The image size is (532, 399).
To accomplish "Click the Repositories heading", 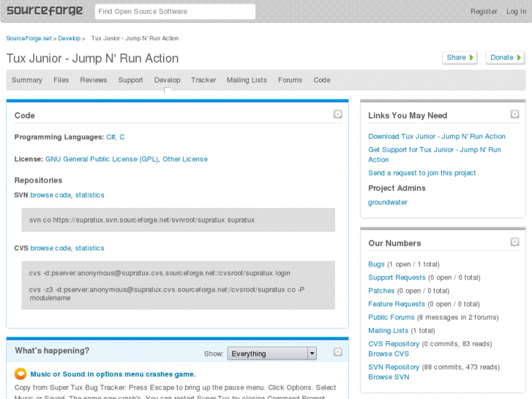I will (x=38, y=180).
